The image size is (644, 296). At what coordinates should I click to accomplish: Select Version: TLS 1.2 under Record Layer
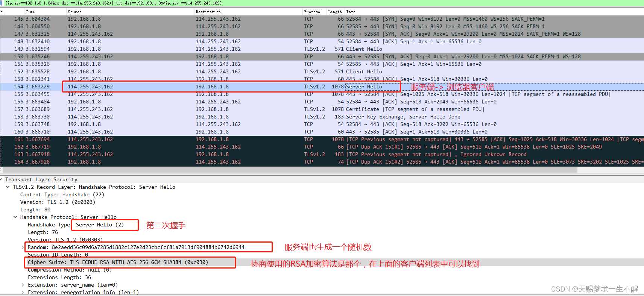(x=58, y=202)
